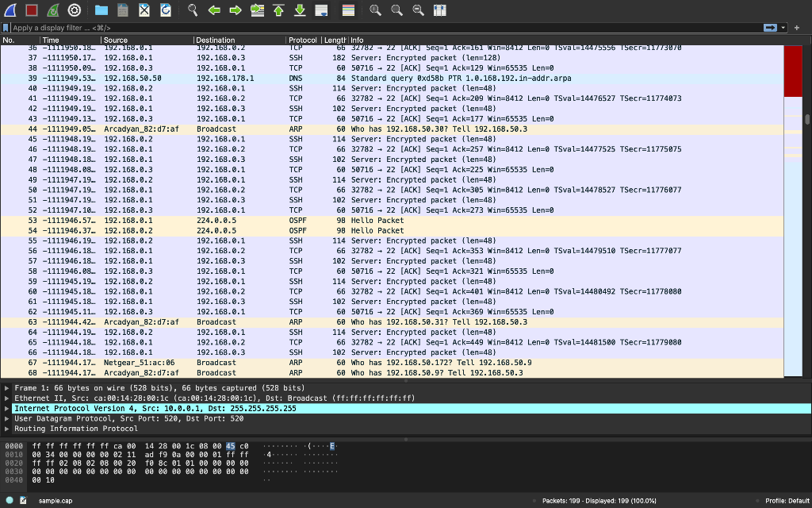Expand User Datagram Protocol row

(x=6, y=418)
